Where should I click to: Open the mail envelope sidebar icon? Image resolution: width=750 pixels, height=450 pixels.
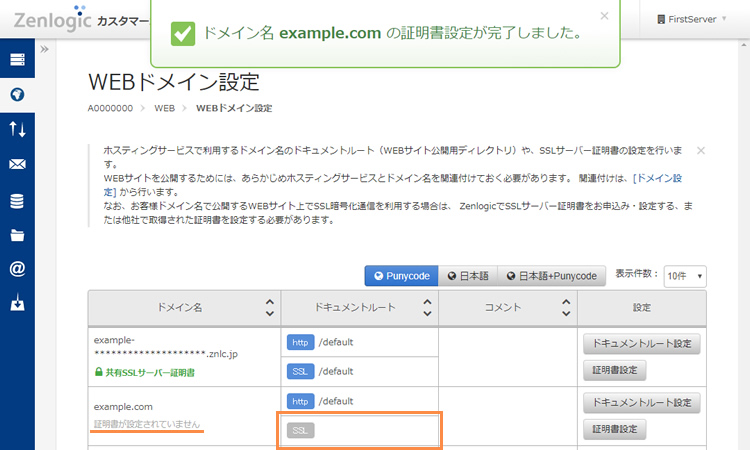[x=17, y=165]
